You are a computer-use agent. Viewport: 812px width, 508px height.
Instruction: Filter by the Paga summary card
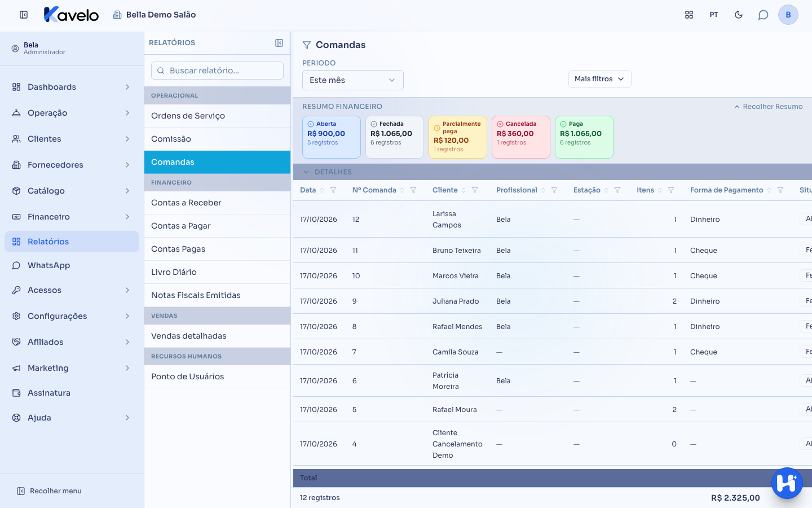pyautogui.click(x=584, y=137)
